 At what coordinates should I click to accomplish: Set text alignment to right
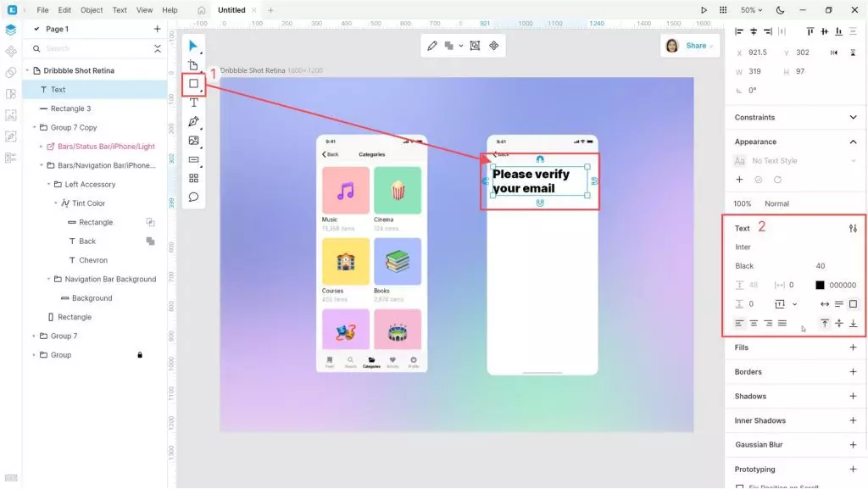pyautogui.click(x=768, y=323)
